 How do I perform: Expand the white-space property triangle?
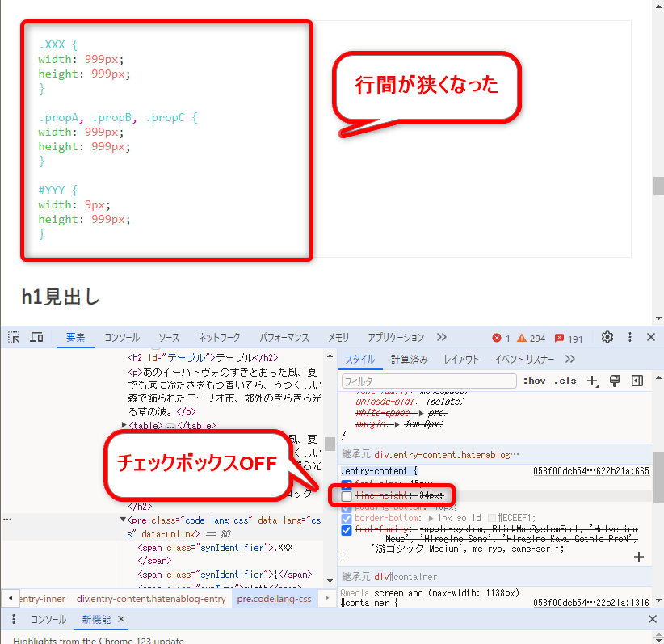[x=421, y=413]
